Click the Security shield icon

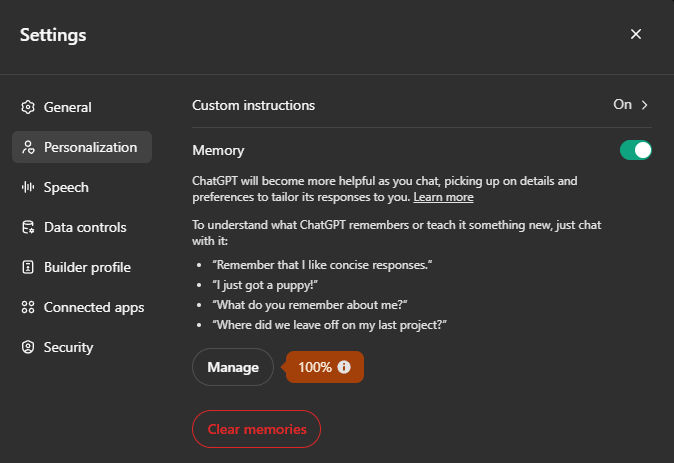pyautogui.click(x=28, y=347)
